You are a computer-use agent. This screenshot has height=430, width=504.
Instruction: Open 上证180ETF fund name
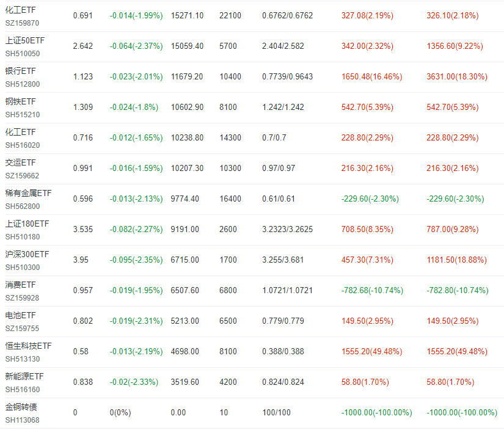27,224
